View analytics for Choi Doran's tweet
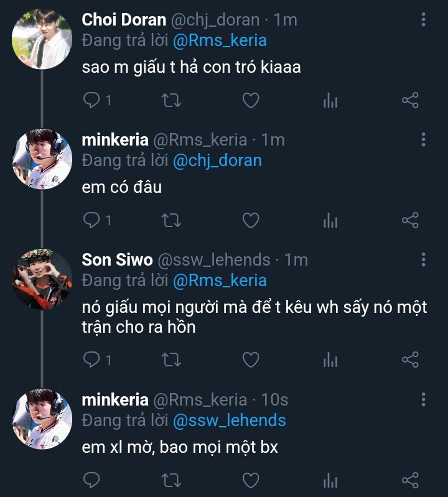The image size is (448, 497). click(x=330, y=100)
